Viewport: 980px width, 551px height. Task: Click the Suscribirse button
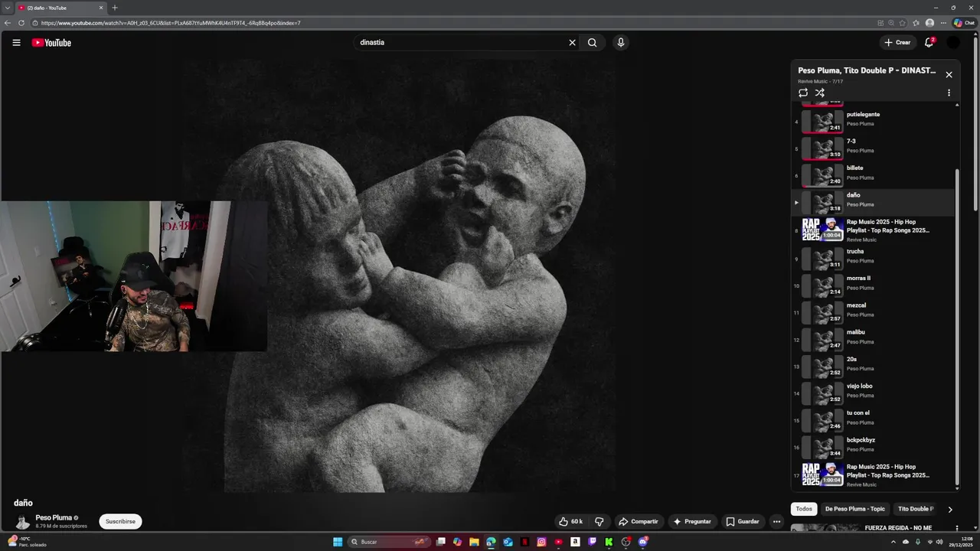[x=120, y=522]
